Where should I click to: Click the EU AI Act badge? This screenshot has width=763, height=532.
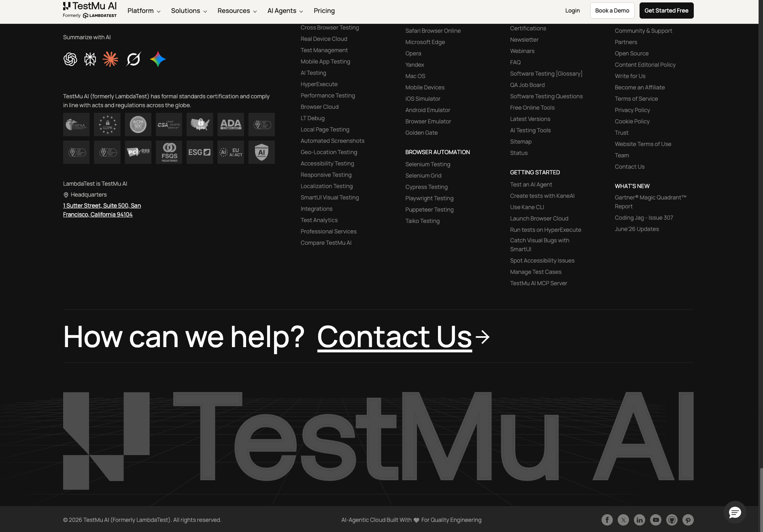[231, 152]
